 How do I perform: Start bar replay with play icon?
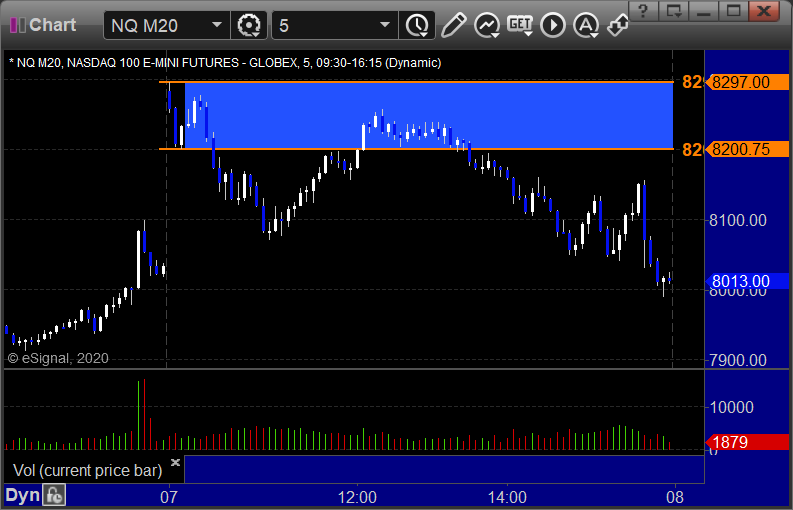tap(553, 25)
